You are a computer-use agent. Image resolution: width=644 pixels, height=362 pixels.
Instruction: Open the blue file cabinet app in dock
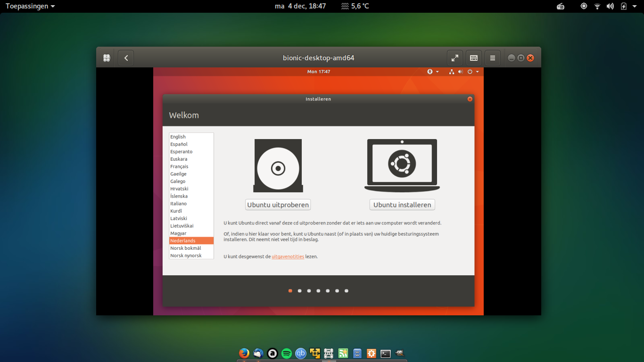click(357, 353)
